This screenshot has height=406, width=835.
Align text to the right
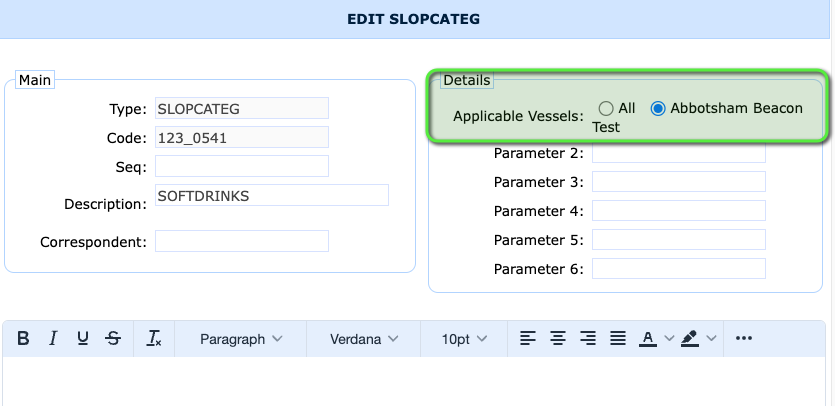point(588,339)
